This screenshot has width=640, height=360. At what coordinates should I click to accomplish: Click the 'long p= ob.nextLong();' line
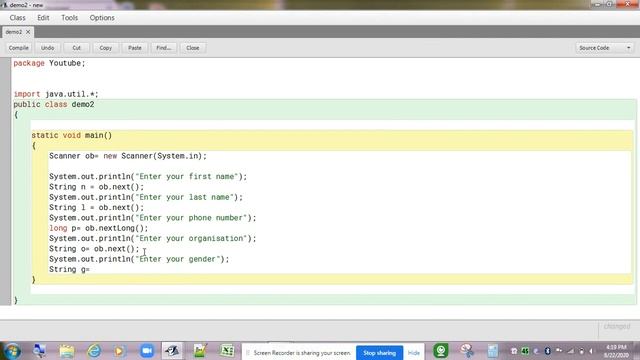tap(99, 228)
